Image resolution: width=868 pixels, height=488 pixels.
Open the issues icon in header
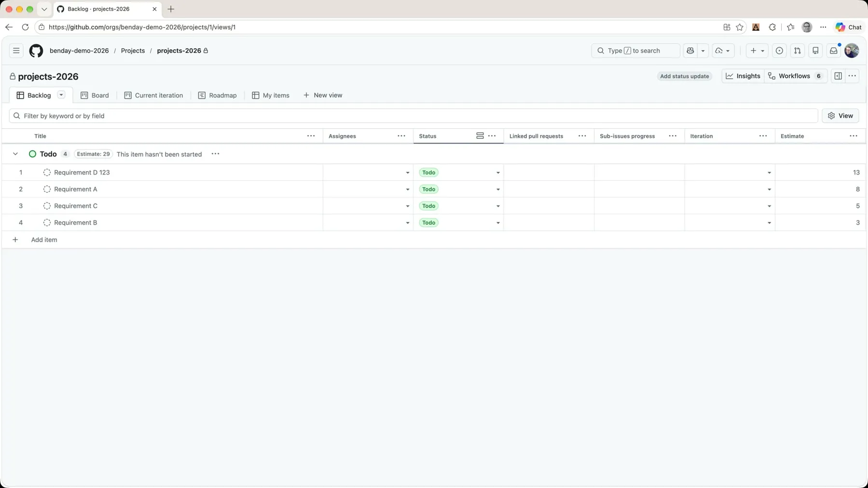[779, 51]
